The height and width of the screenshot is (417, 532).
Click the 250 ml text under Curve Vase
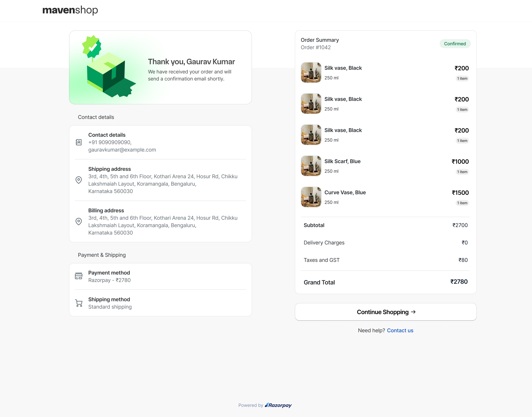tap(331, 202)
